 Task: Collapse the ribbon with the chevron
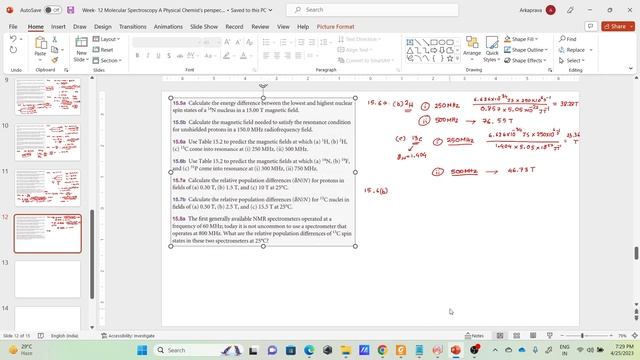[631, 69]
